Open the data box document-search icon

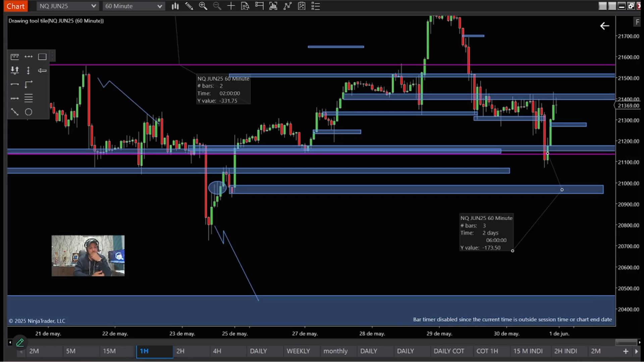(245, 6)
